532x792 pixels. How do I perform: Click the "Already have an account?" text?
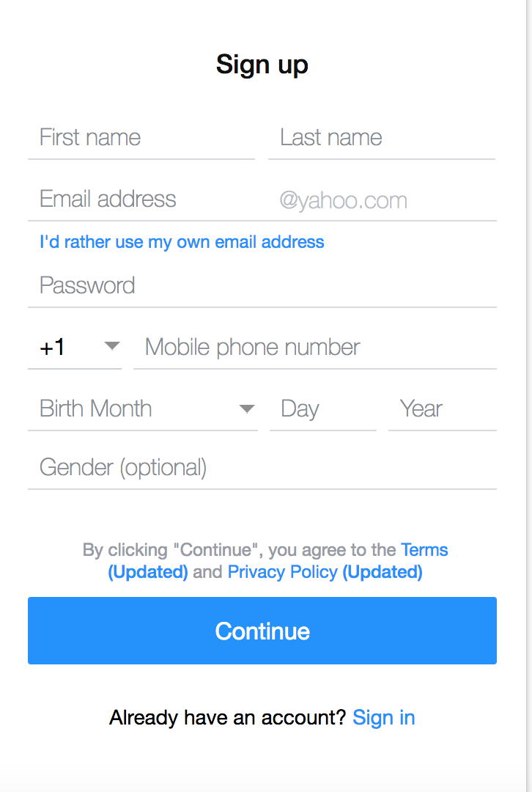tap(227, 717)
